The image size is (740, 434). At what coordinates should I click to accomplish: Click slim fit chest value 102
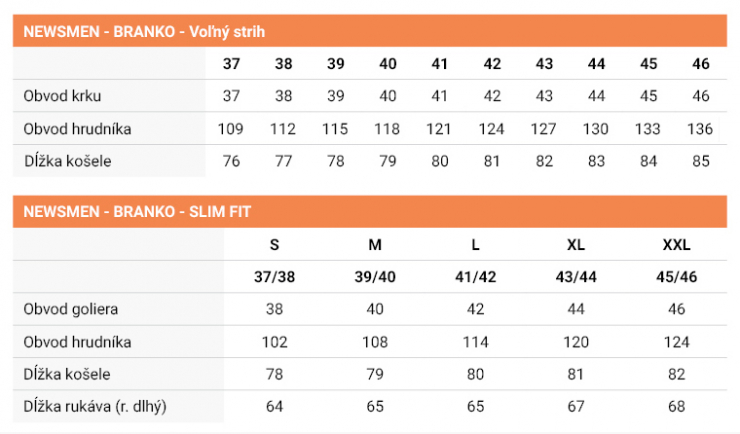click(274, 342)
